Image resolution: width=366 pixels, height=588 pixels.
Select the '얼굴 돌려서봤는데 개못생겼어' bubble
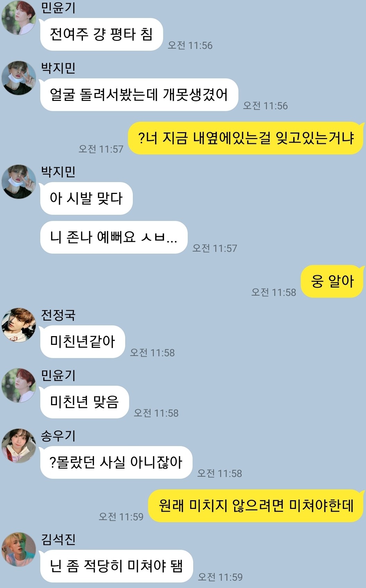coord(139,95)
